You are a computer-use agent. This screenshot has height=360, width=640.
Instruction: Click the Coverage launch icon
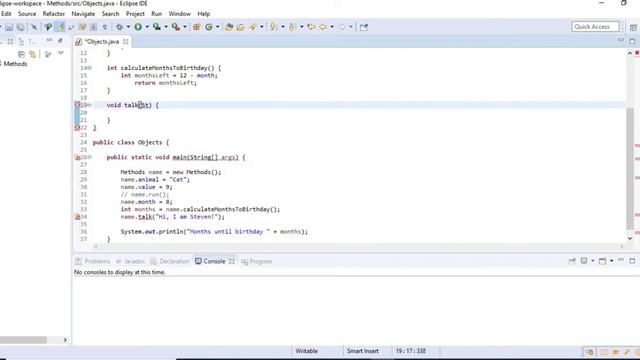(157, 27)
